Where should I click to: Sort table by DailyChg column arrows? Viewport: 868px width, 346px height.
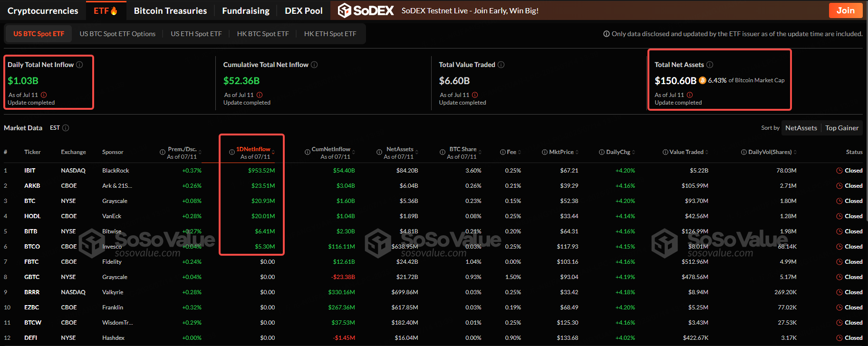point(634,152)
